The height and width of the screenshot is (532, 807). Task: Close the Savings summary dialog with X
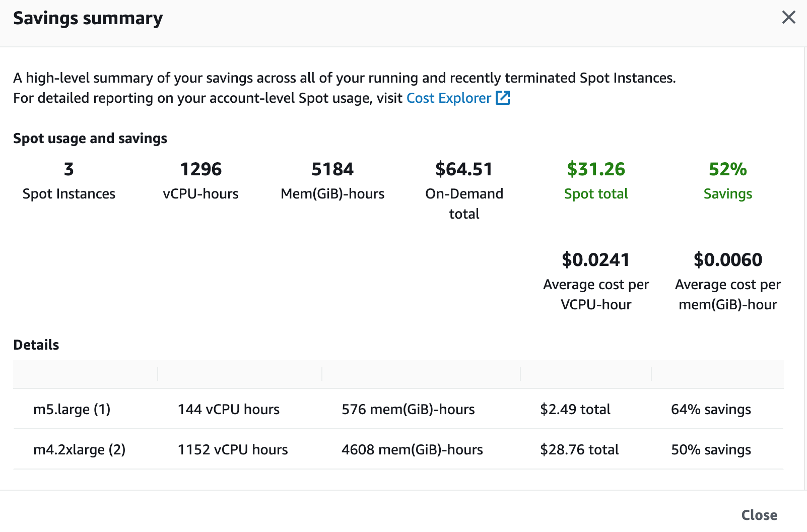point(788,18)
